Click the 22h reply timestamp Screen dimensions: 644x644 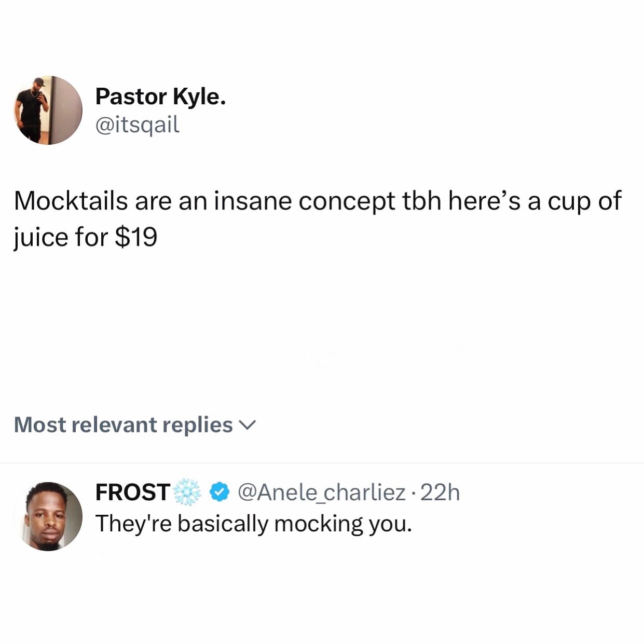(440, 492)
